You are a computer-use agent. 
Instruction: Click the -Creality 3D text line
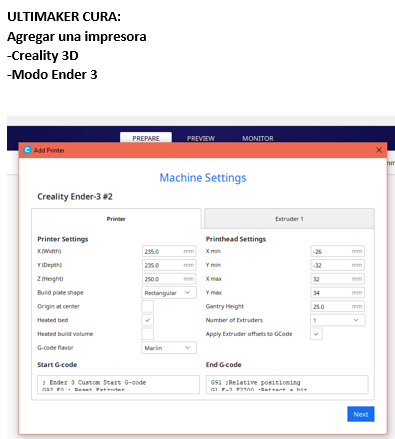(43, 56)
